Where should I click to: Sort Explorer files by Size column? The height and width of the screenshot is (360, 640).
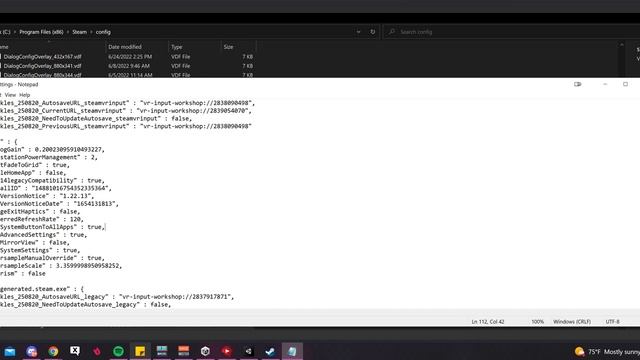[228, 47]
